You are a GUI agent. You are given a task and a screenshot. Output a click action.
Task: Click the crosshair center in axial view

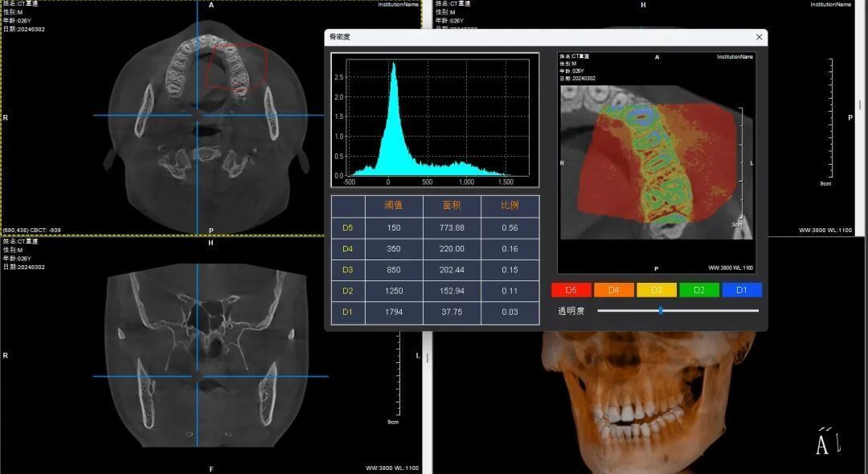coord(198,115)
